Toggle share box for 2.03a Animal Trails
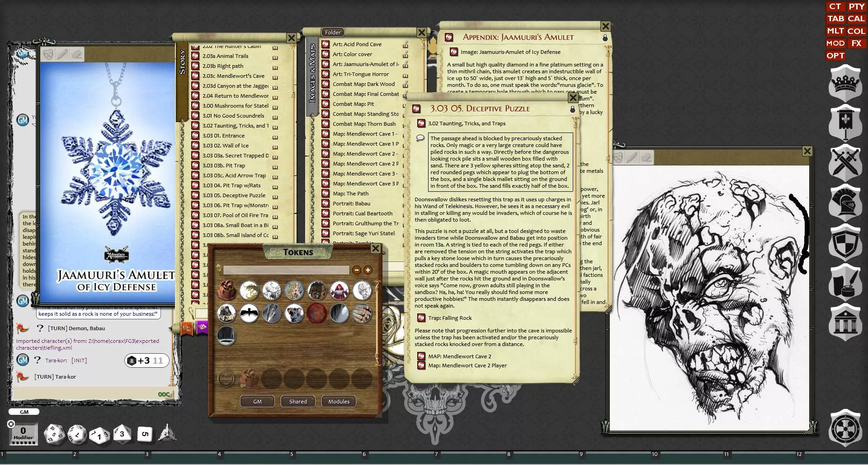868x465 pixels. click(275, 57)
